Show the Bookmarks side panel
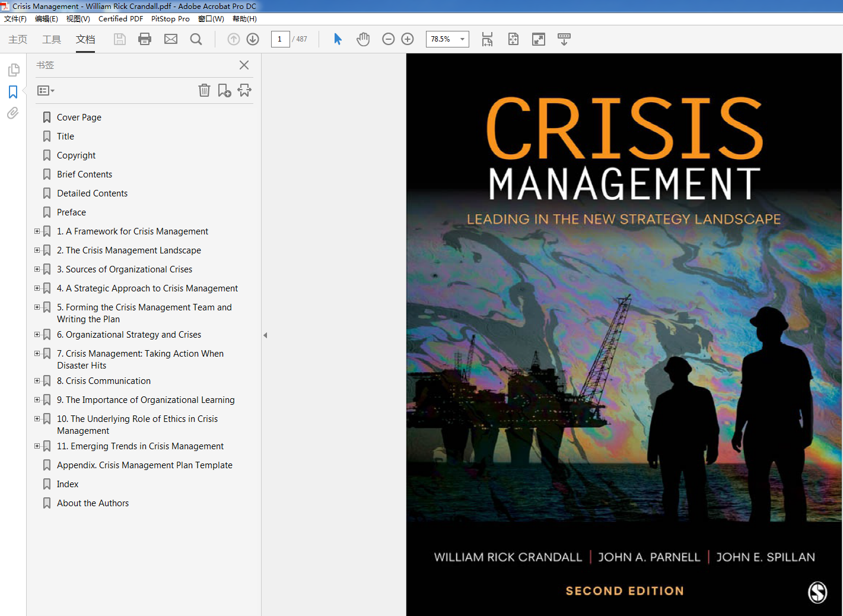 click(x=13, y=91)
